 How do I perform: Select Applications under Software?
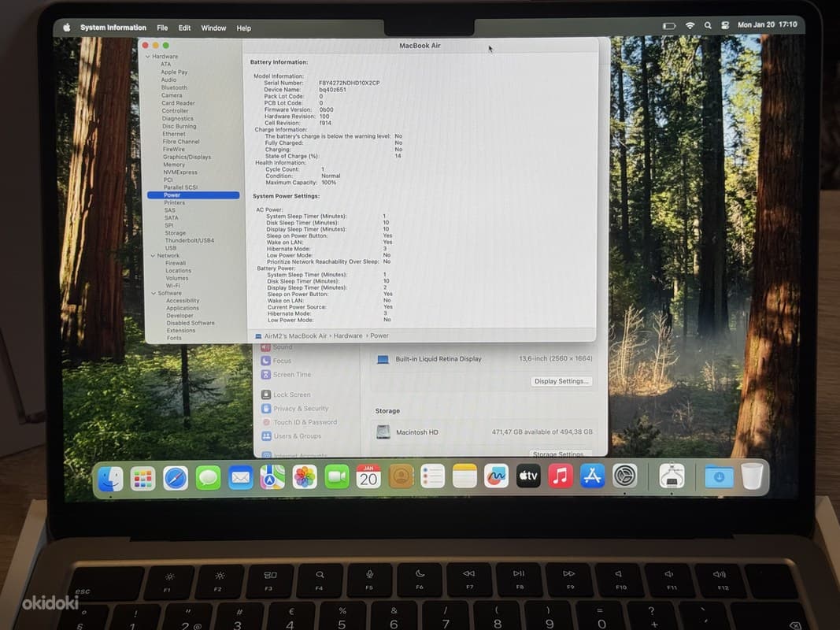[183, 308]
